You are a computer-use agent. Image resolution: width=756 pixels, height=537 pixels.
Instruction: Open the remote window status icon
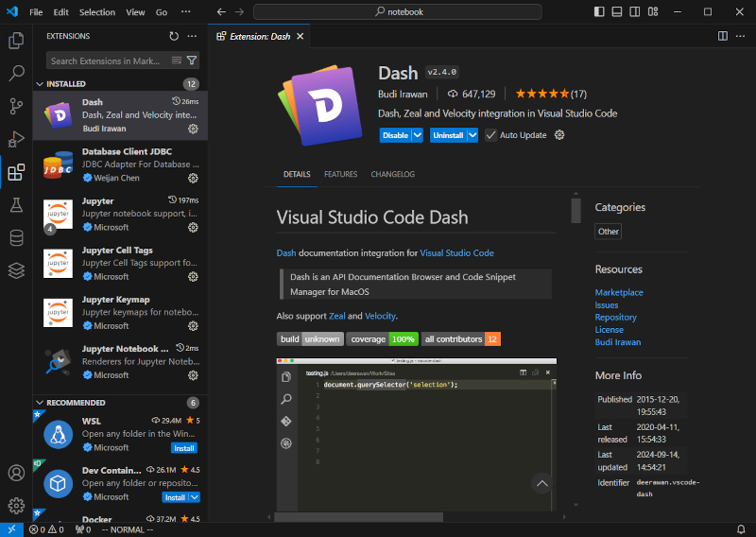11,529
